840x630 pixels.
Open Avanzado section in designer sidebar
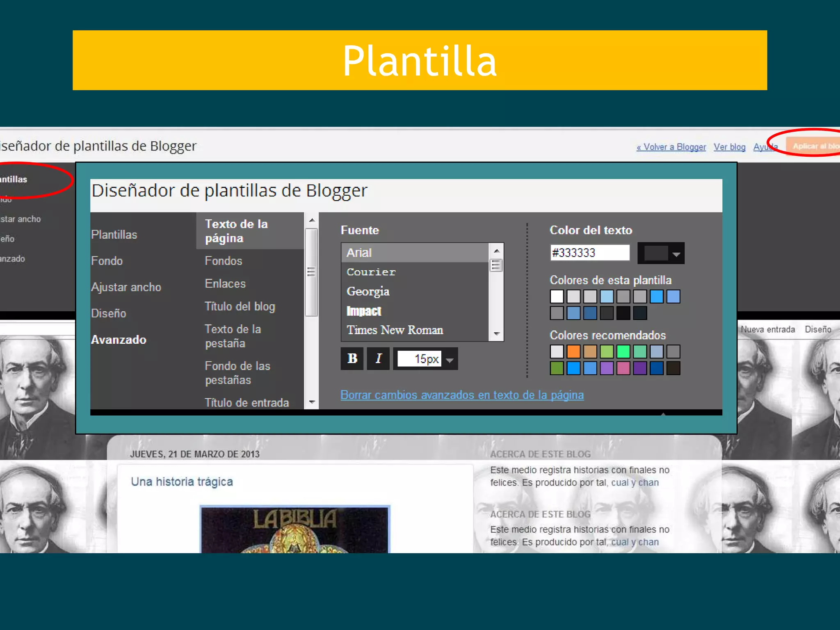[x=119, y=340]
